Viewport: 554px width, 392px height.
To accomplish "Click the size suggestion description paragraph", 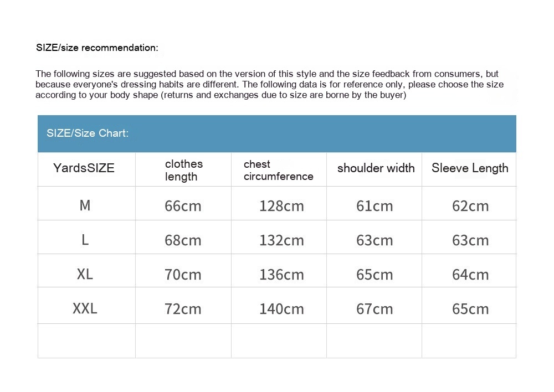I will (269, 84).
